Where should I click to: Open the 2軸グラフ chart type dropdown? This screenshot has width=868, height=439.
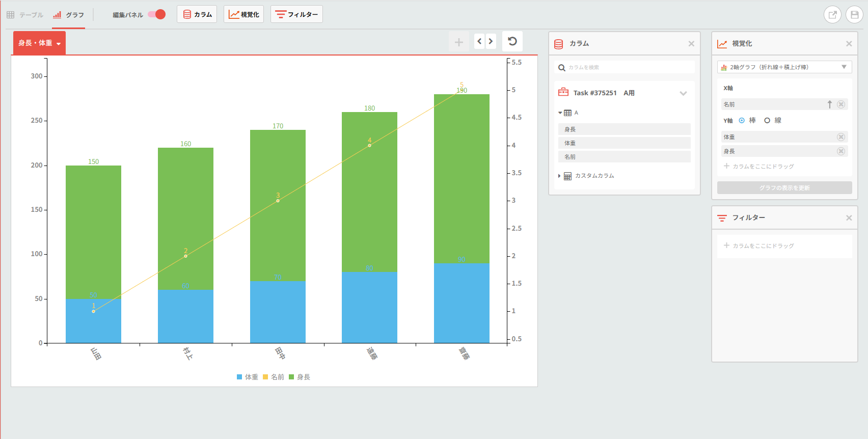tap(784, 67)
